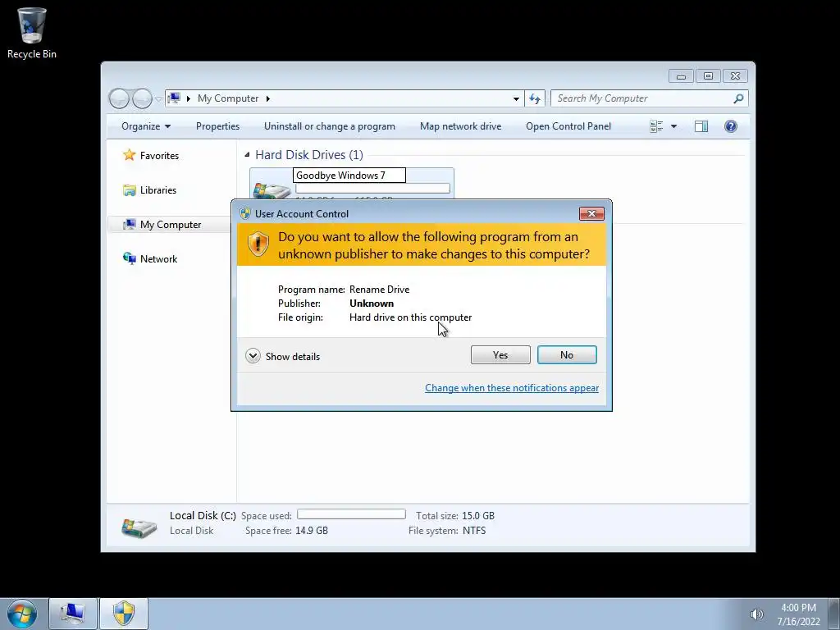
Task: Click Total size 15.0 GB value
Action: pos(478,516)
